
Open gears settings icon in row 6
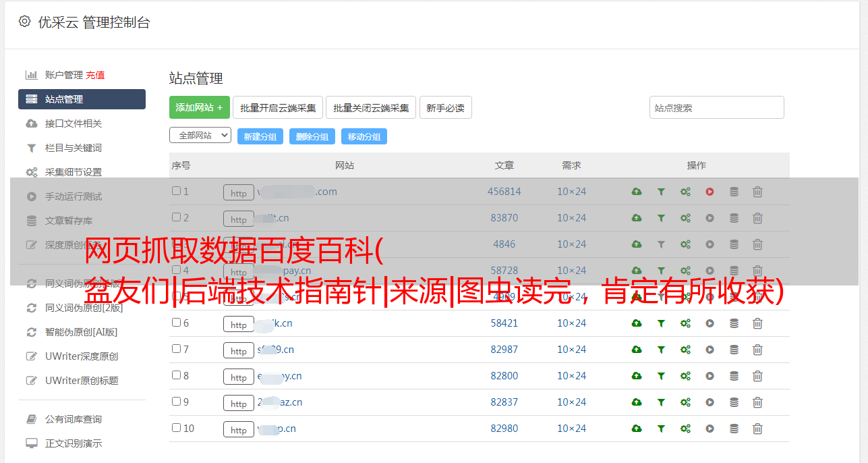tap(685, 323)
